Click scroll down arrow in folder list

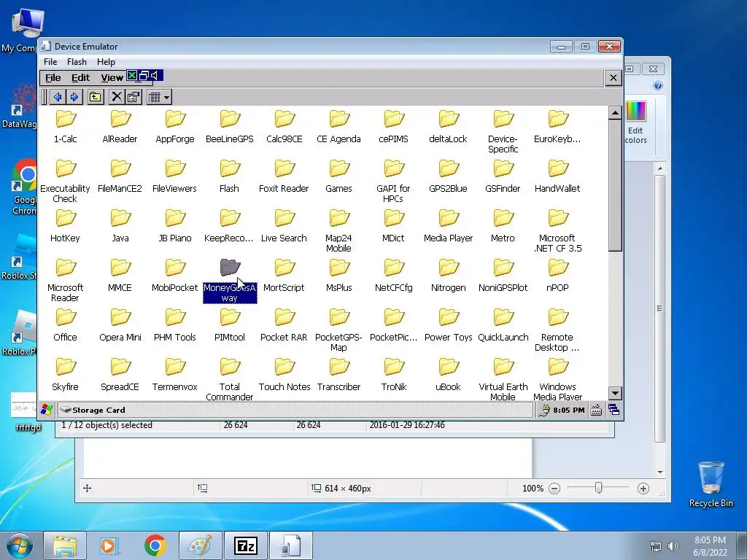(615, 393)
